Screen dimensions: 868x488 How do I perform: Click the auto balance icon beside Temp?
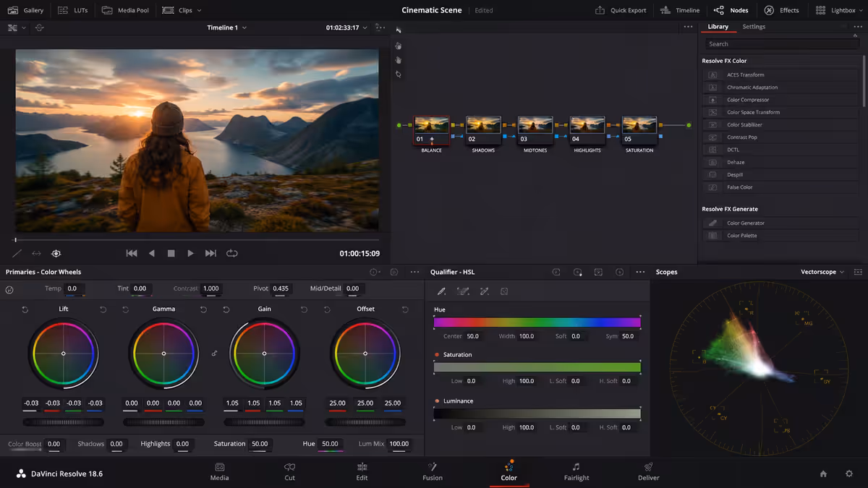point(9,289)
